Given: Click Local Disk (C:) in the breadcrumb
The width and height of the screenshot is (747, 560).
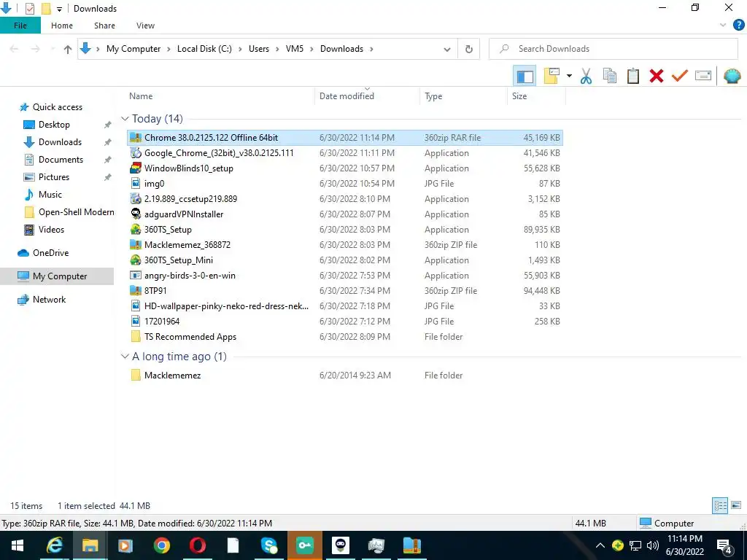Looking at the screenshot, I should tap(204, 49).
